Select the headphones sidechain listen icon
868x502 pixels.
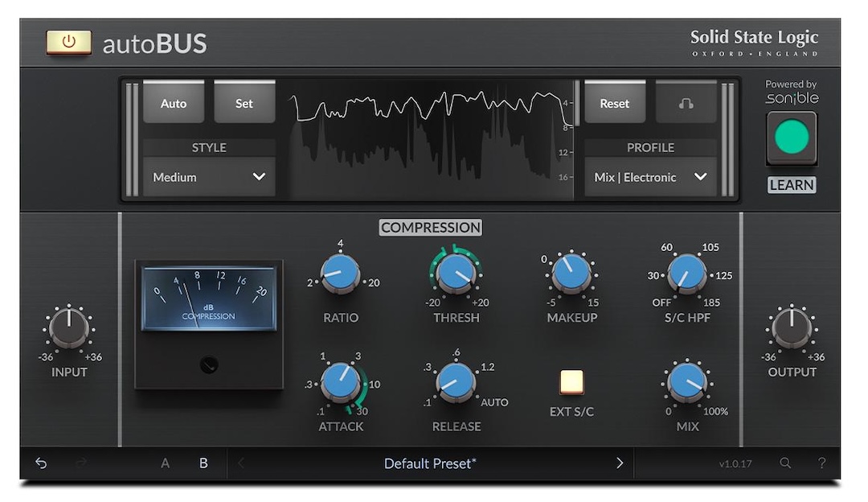pyautogui.click(x=686, y=103)
